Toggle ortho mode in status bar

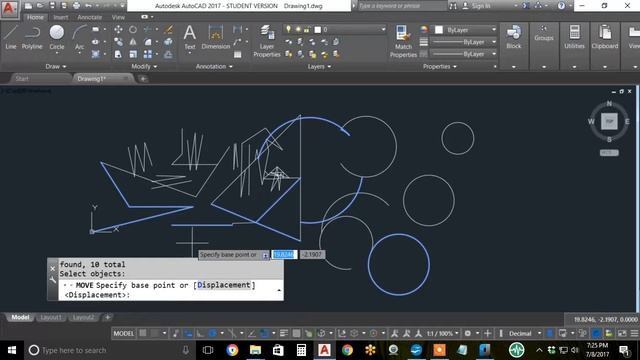[x=200, y=333]
